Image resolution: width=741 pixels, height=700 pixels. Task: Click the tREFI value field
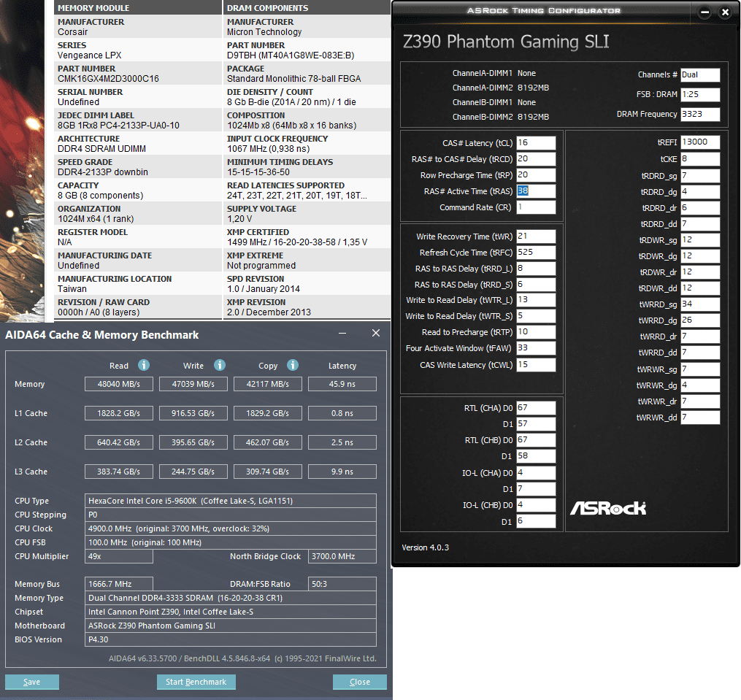point(700,142)
